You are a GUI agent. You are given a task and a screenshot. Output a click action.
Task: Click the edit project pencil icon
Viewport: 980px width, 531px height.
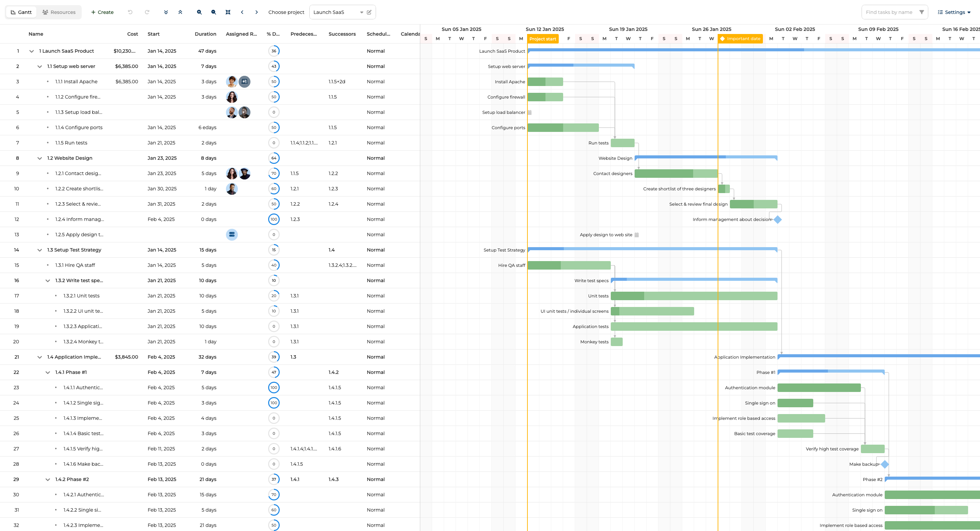click(369, 12)
